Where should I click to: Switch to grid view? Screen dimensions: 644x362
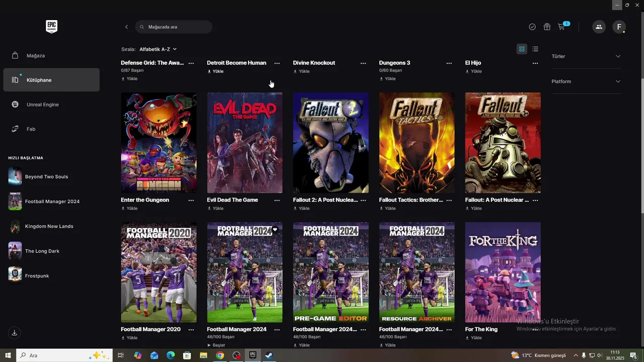(x=522, y=49)
